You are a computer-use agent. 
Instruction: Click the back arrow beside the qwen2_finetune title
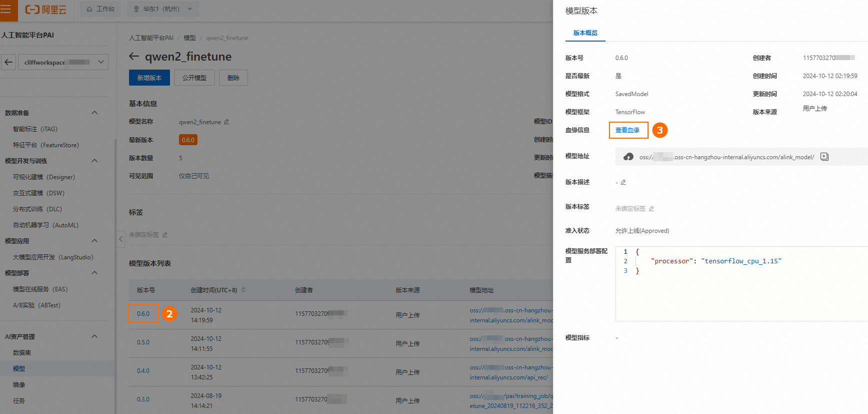134,57
